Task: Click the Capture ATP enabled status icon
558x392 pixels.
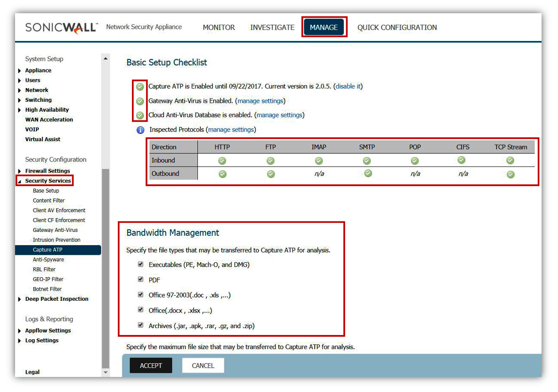Action: [x=140, y=87]
